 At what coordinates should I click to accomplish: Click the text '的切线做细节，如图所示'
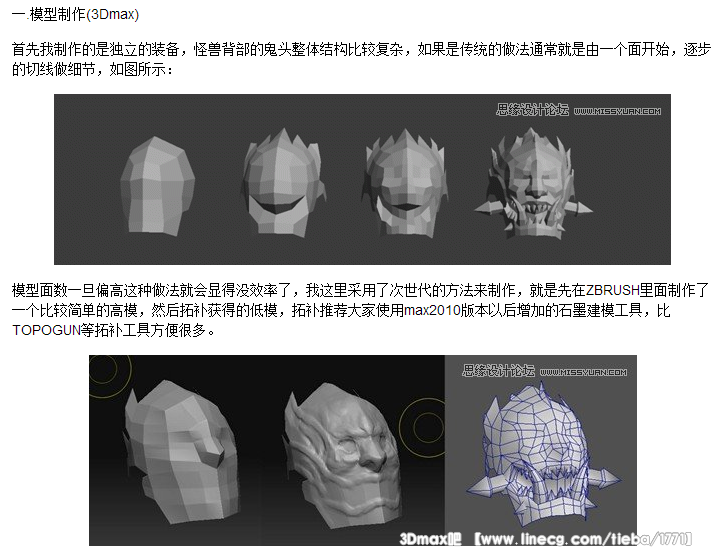tap(89, 69)
